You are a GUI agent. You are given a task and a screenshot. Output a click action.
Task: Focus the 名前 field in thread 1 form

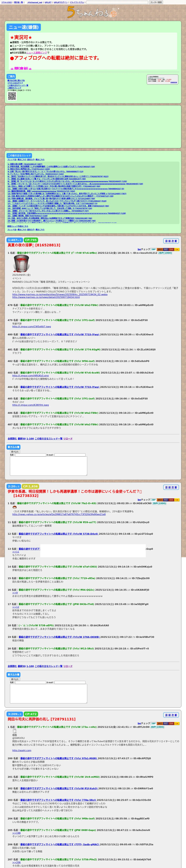tap(30, 455)
